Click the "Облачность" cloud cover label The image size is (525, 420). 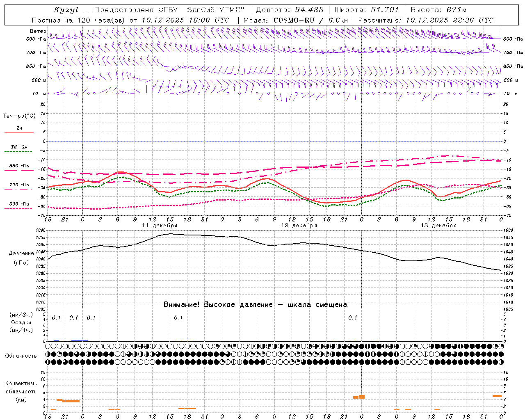click(21, 356)
